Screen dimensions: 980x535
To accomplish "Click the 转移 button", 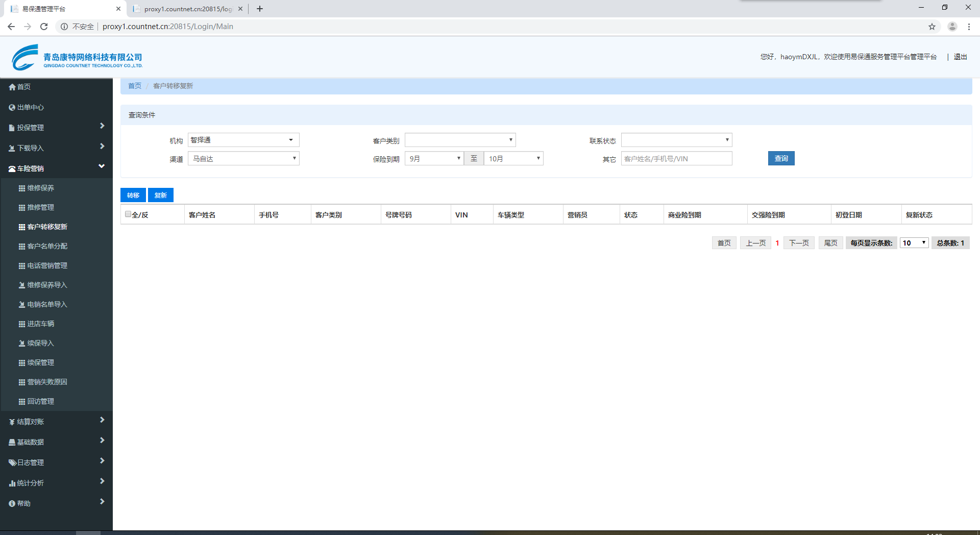I will [133, 195].
